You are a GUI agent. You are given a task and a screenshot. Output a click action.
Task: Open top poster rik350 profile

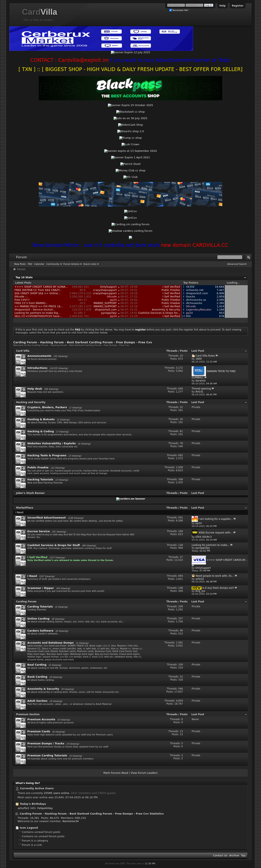(190, 287)
